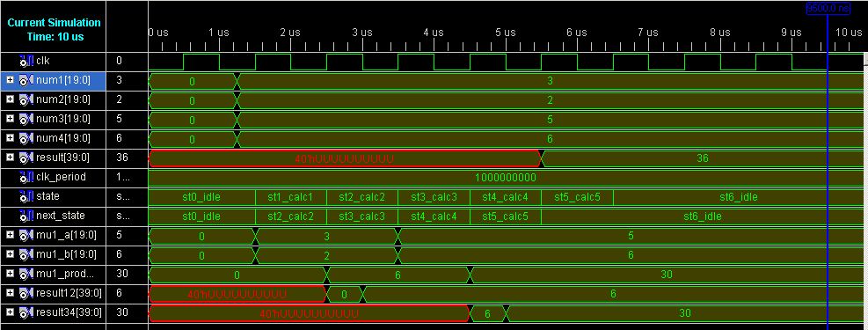Screen dimensions: 868x330
Task: Click the mu1_a[19:0] bus icon
Action: click(26, 235)
